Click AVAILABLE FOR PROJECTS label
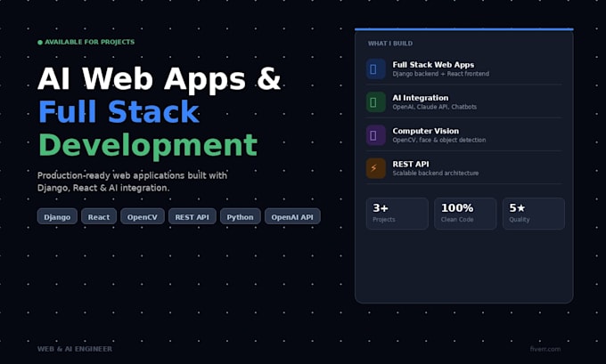The height and width of the screenshot is (364, 606). (90, 42)
